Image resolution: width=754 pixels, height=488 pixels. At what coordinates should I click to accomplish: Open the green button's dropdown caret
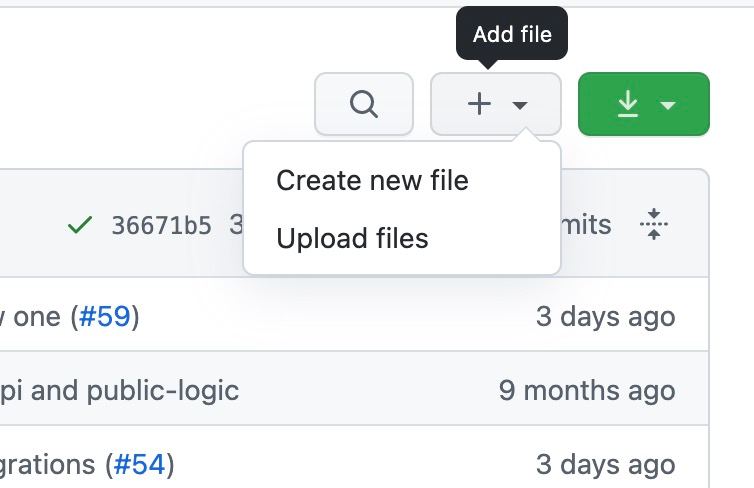pos(669,105)
